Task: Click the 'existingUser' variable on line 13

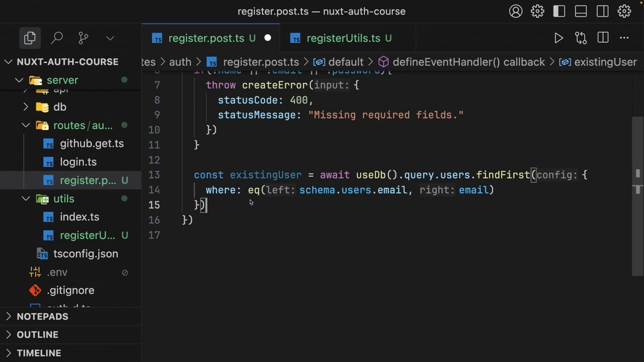Action: coord(266,174)
